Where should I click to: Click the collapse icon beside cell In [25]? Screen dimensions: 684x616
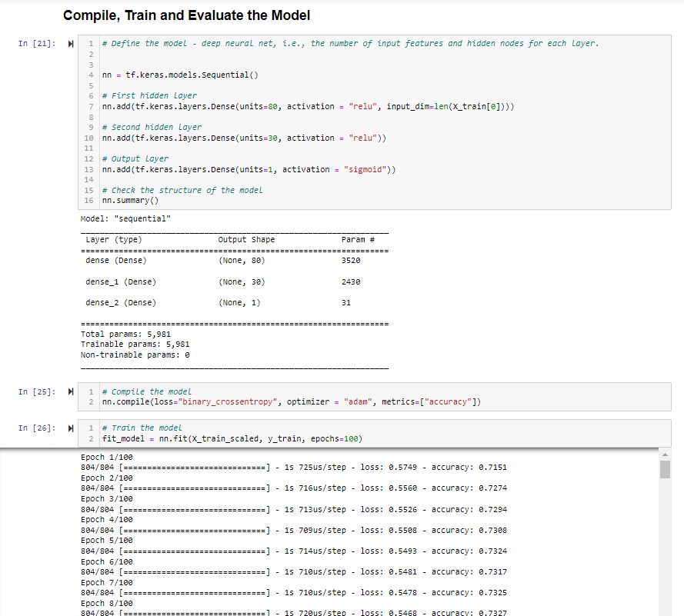click(x=70, y=391)
